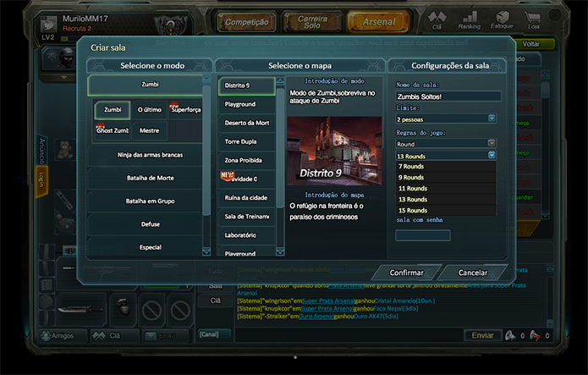Viewport: 588px width, 375px height.
Task: Edit the Nome da sala field
Action: coord(448,97)
